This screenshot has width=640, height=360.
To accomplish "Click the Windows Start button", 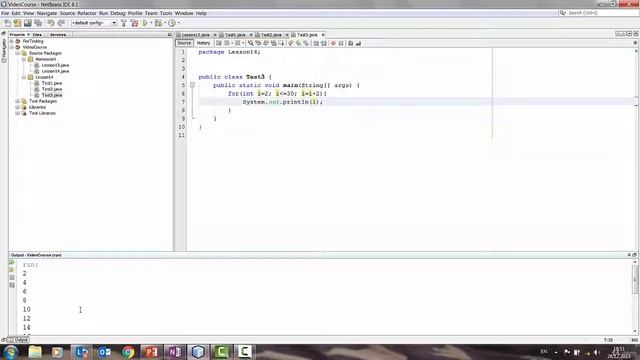I will [x=11, y=352].
